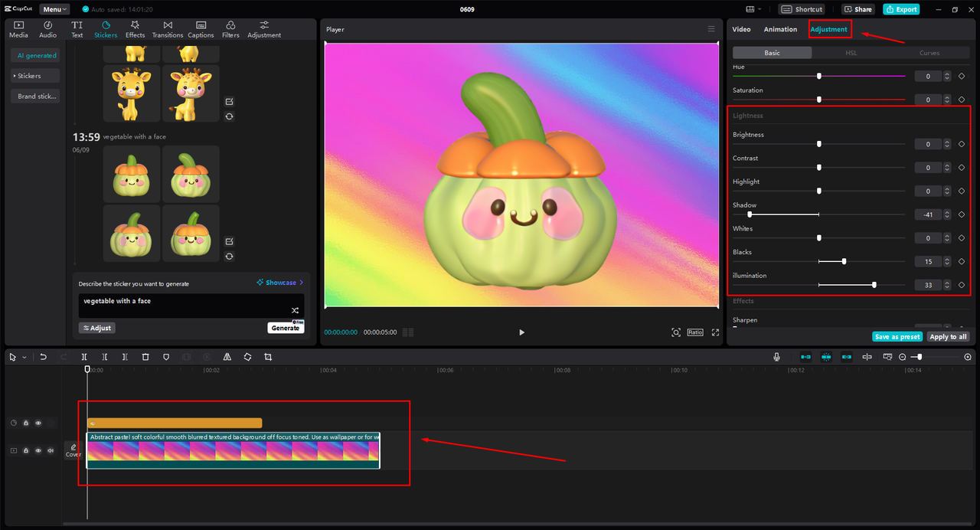The height and width of the screenshot is (530, 980).
Task: Switch to the Video tab
Action: pyautogui.click(x=741, y=29)
